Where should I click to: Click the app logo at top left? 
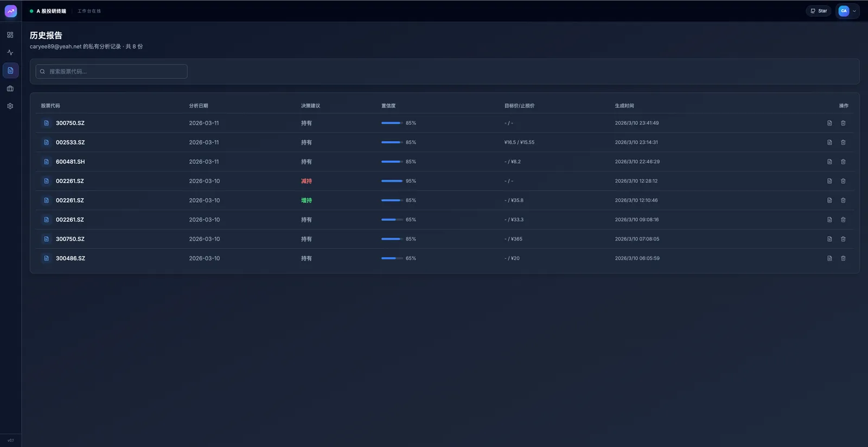(x=11, y=11)
